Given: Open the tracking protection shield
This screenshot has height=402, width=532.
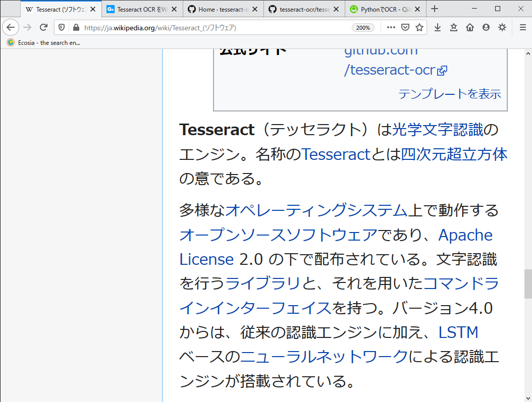Looking at the screenshot, I should pos(61,27).
